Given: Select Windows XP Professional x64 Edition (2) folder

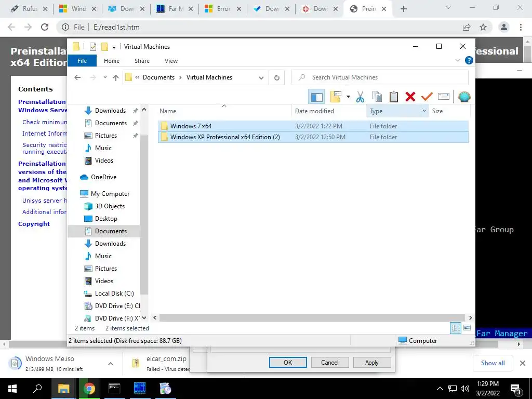Looking at the screenshot, I should 313,137.
